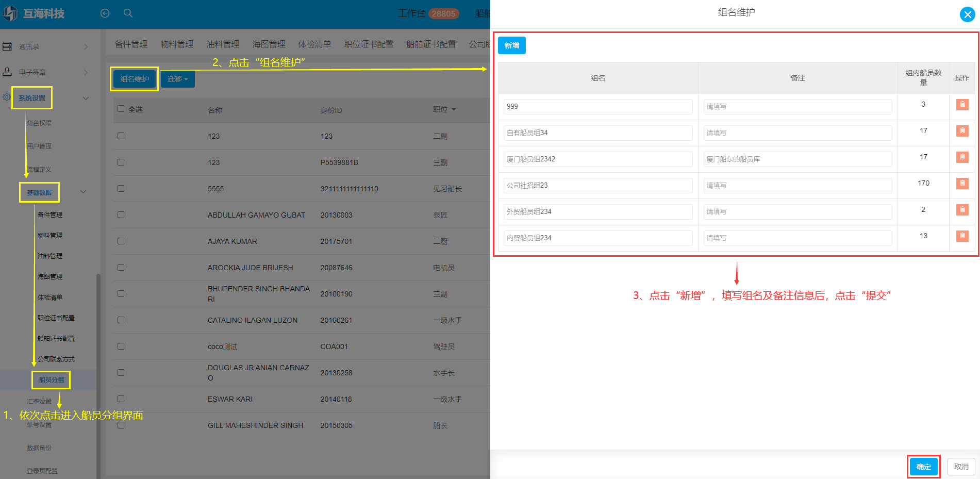Check the CATALINO ILAGAN LUZON row
The height and width of the screenshot is (479, 980).
coord(121,320)
